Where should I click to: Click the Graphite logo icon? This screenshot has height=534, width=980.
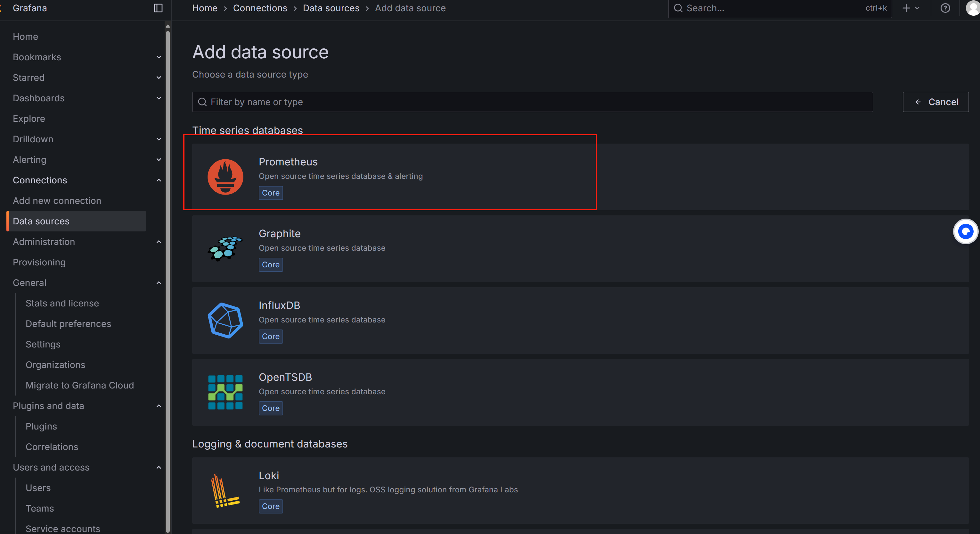225,248
